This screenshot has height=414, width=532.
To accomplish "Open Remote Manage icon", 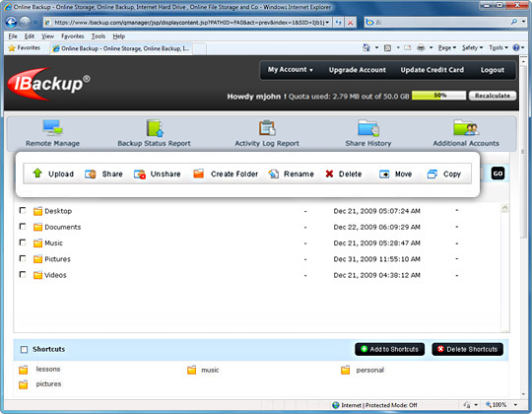I will tap(52, 127).
